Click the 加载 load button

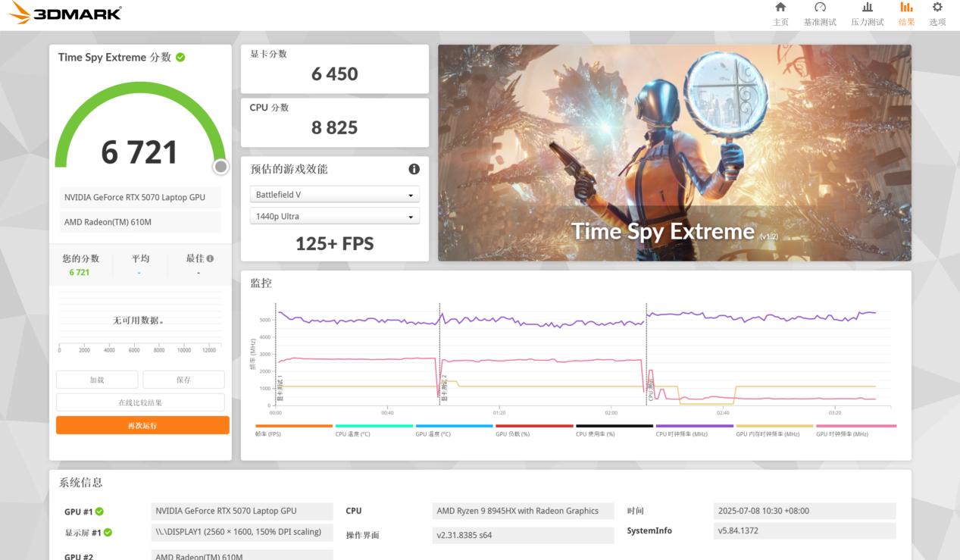click(97, 380)
